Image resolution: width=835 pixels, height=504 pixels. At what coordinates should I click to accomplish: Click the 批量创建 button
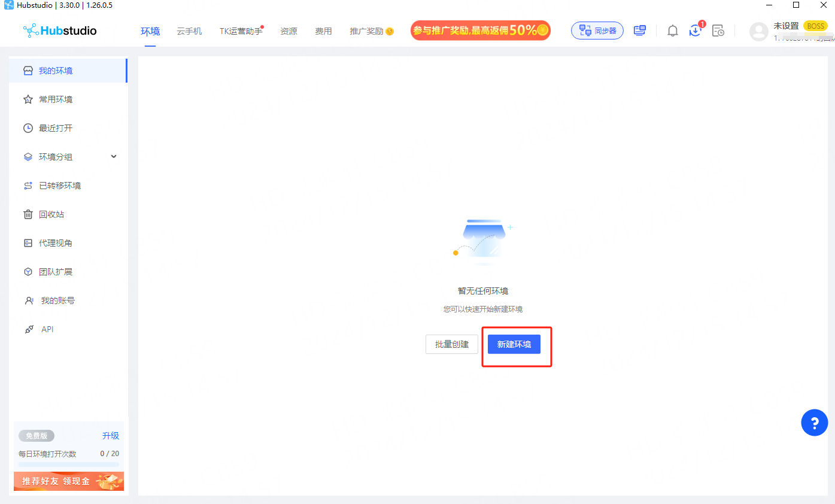click(451, 344)
